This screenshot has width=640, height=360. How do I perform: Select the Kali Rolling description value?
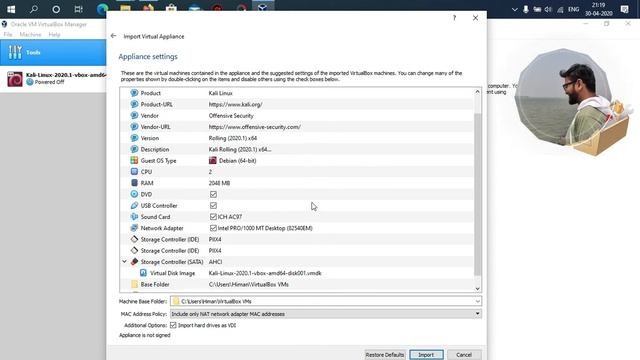tap(240, 149)
